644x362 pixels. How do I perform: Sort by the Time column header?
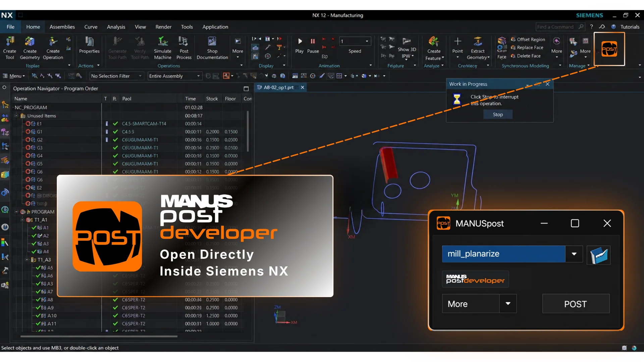(x=190, y=99)
